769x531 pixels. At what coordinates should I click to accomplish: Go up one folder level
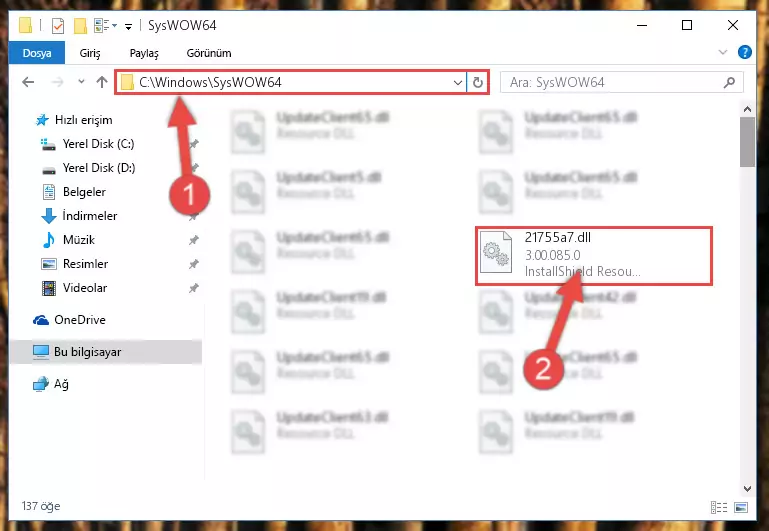click(102, 82)
